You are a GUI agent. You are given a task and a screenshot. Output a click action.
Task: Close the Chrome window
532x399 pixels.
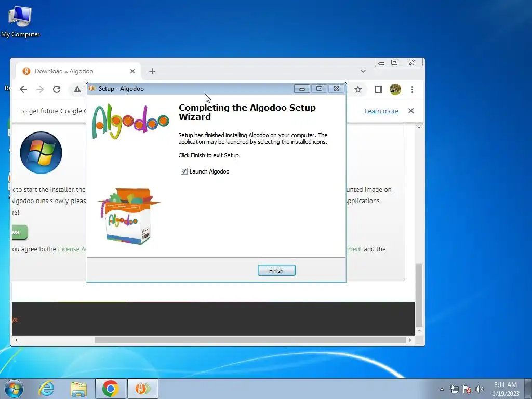(x=411, y=62)
